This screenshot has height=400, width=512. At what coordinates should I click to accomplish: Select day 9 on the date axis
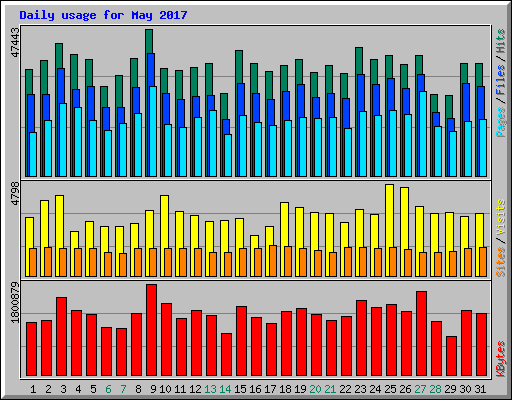(153, 389)
